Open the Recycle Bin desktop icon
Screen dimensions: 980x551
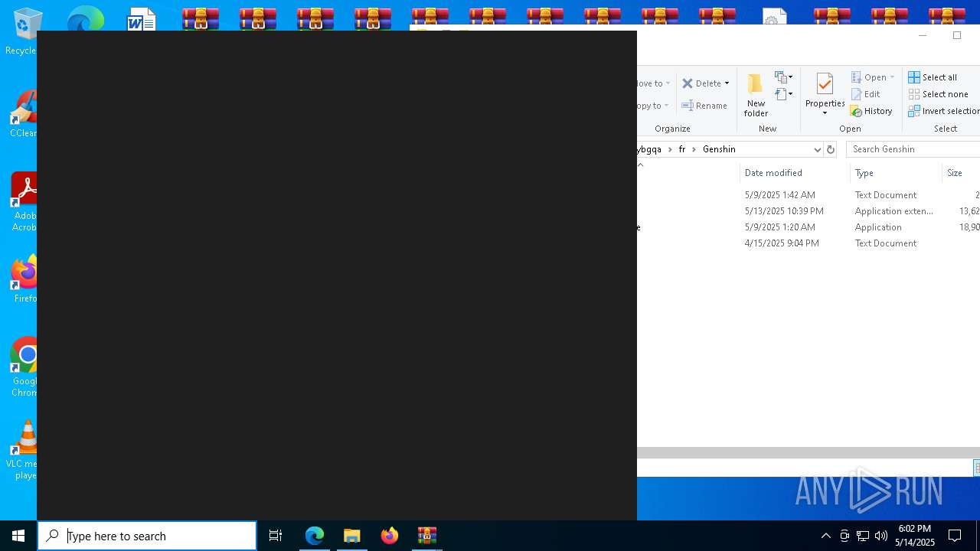point(23,32)
